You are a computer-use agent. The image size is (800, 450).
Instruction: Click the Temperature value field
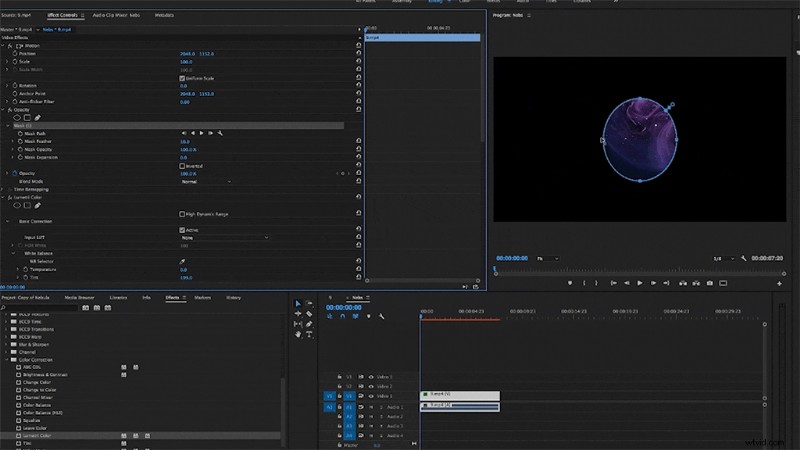point(183,270)
